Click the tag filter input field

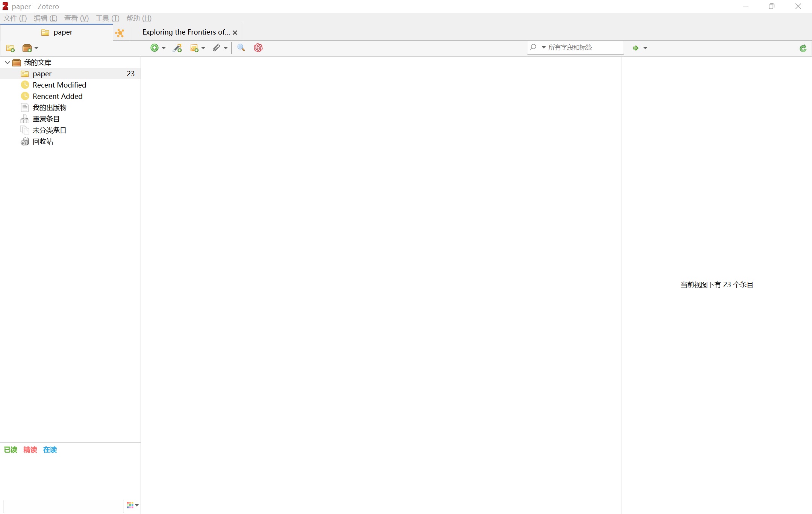click(63, 506)
